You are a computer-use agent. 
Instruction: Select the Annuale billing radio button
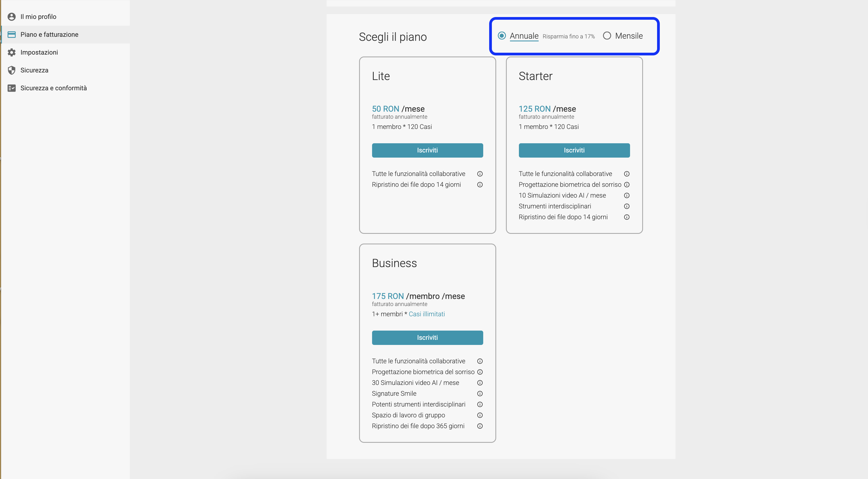click(x=501, y=36)
